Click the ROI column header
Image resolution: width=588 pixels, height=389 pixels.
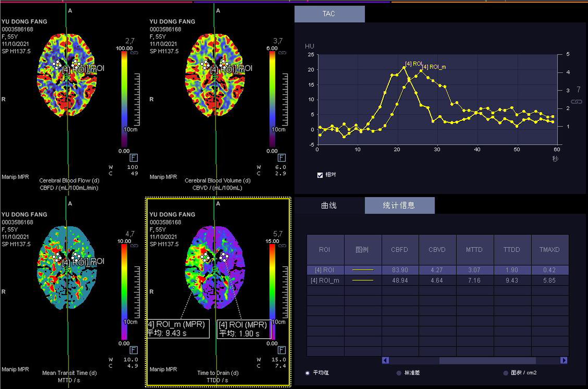tap(325, 250)
